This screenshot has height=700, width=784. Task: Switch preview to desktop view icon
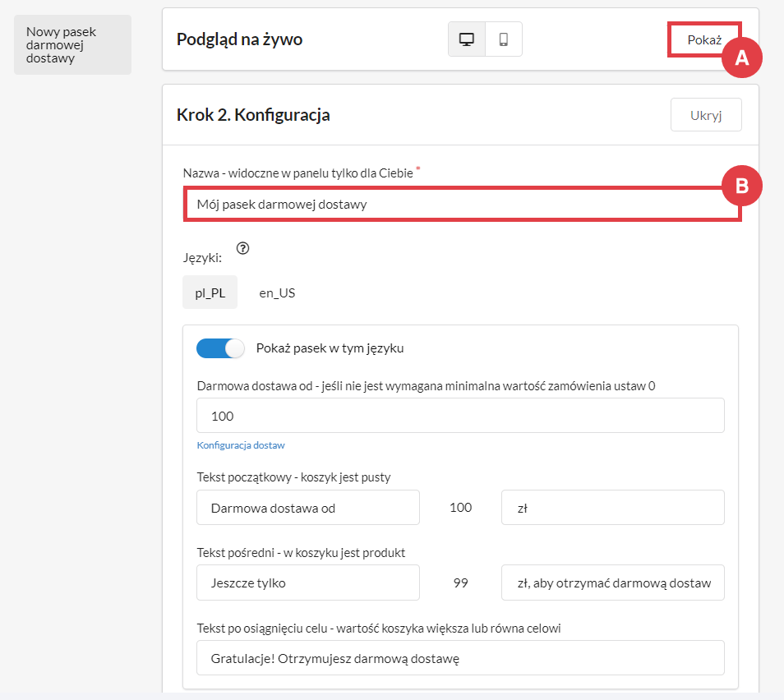(467, 39)
